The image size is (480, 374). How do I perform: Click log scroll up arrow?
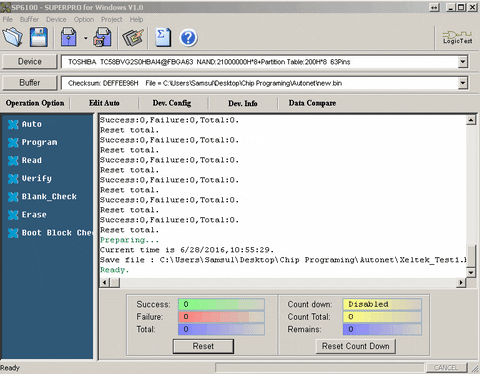(471, 120)
